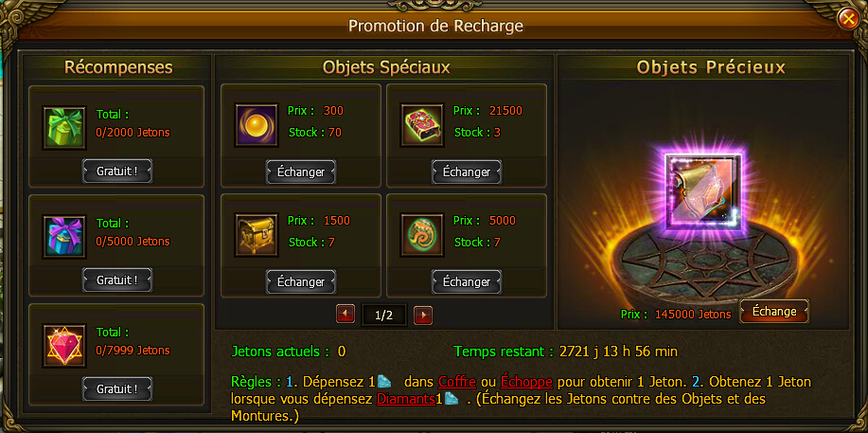Screen dimensions: 868x433
Task: Select the glowing scroll precious item
Action: point(704,192)
